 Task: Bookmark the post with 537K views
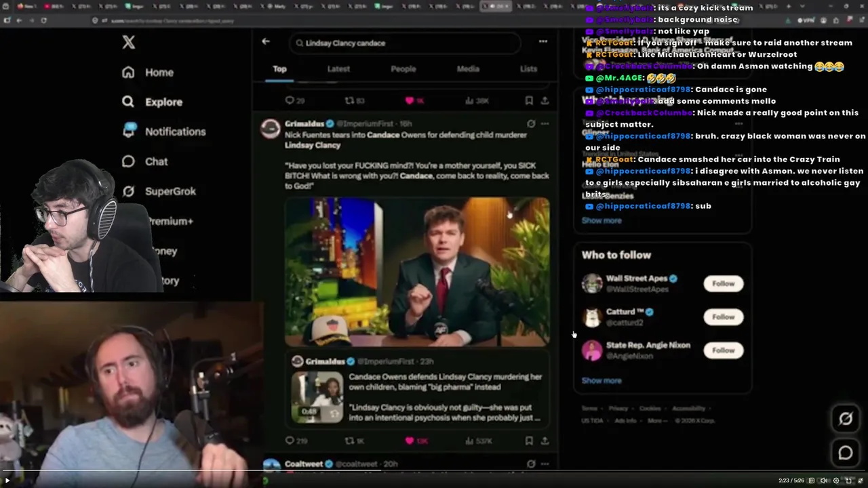pyautogui.click(x=529, y=441)
